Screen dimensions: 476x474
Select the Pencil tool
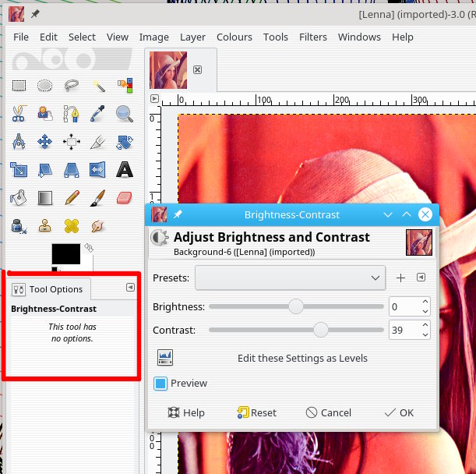(x=72, y=198)
